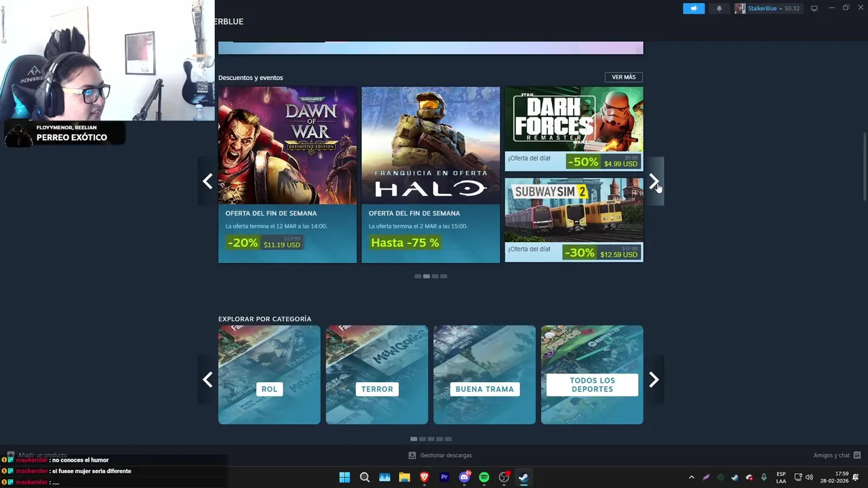Click the friends chat icon

(857, 455)
